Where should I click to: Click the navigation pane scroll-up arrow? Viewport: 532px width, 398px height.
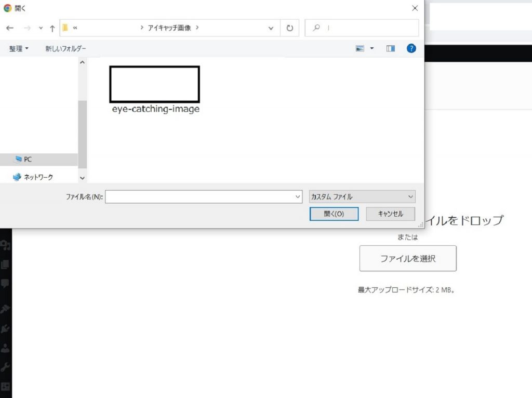[82, 62]
